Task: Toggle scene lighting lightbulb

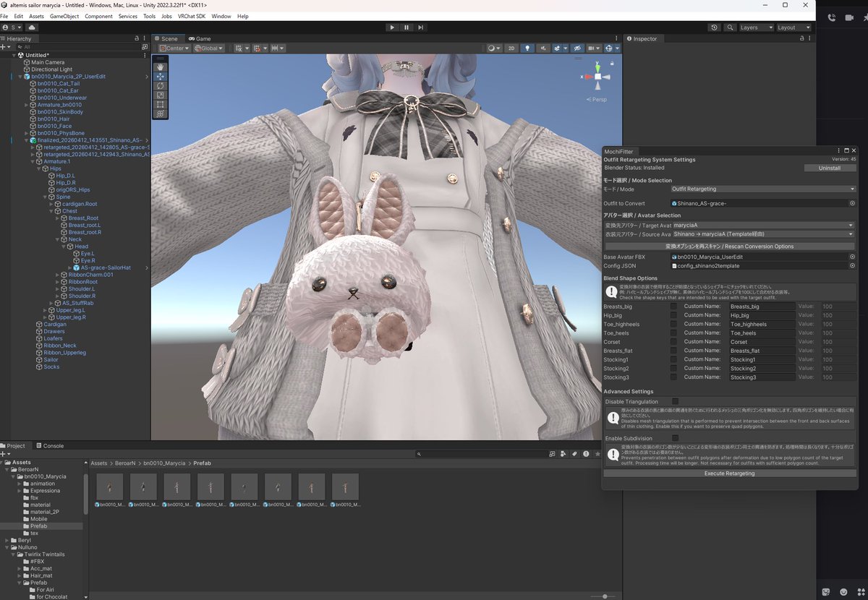Action: (x=528, y=48)
